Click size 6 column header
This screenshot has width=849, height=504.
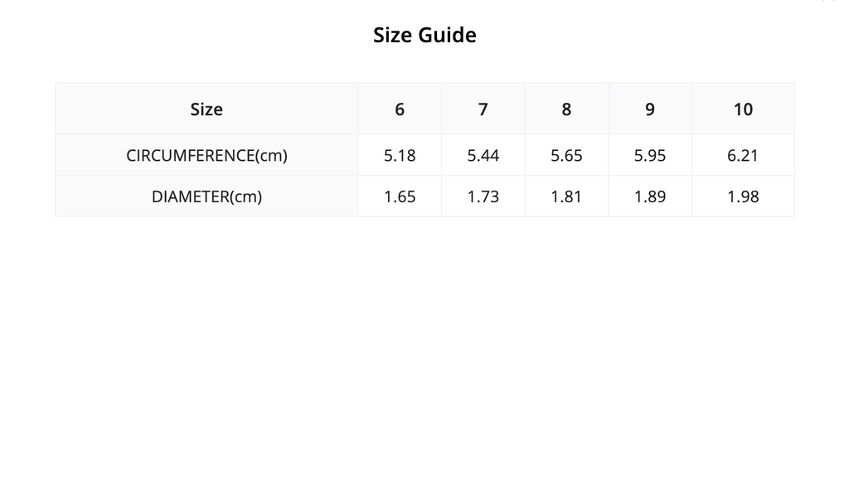pyautogui.click(x=400, y=109)
